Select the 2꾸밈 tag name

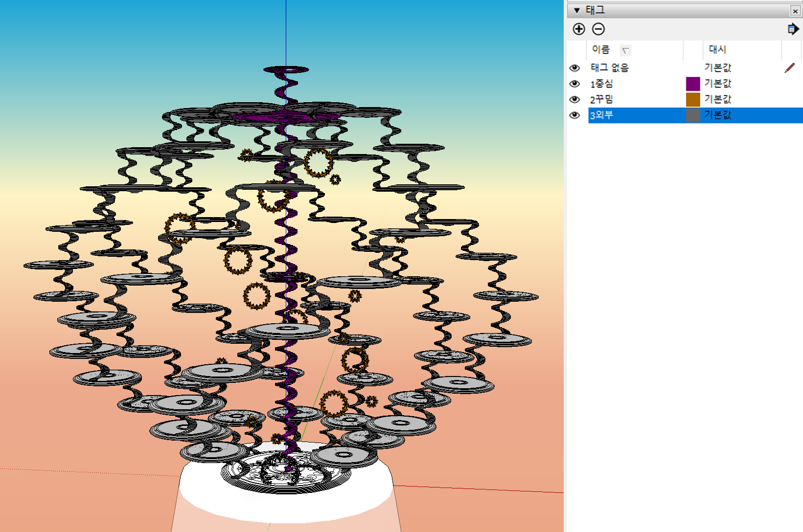coord(601,99)
